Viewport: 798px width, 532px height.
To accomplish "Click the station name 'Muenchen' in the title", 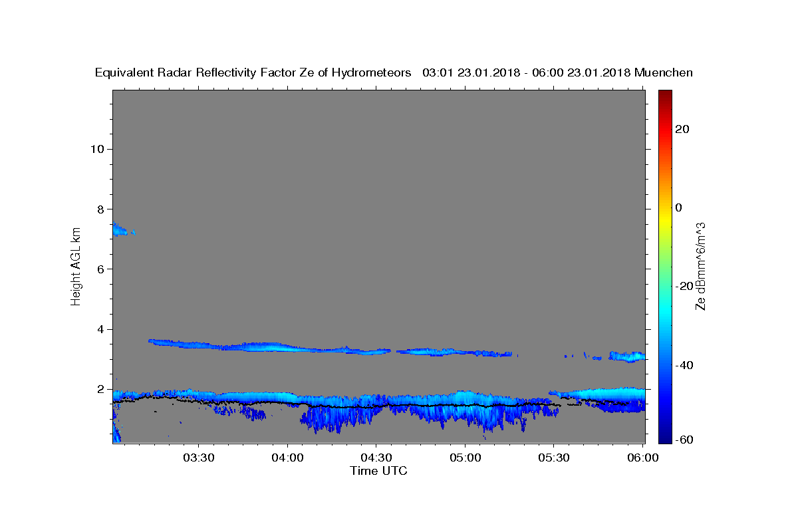I will coord(664,72).
